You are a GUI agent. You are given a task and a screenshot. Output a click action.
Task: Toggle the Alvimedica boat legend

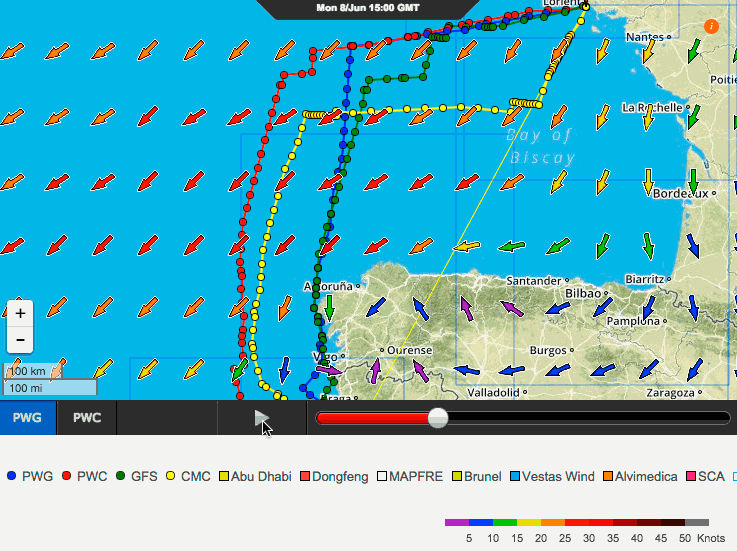tap(640, 476)
